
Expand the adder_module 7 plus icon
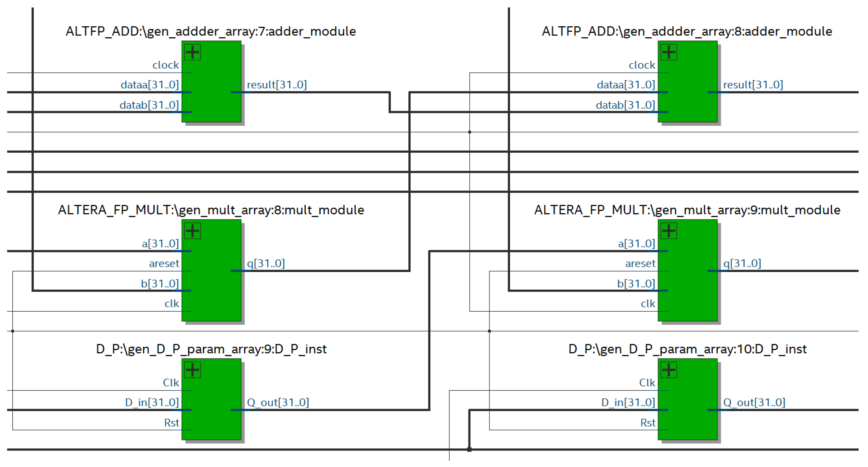click(192, 52)
